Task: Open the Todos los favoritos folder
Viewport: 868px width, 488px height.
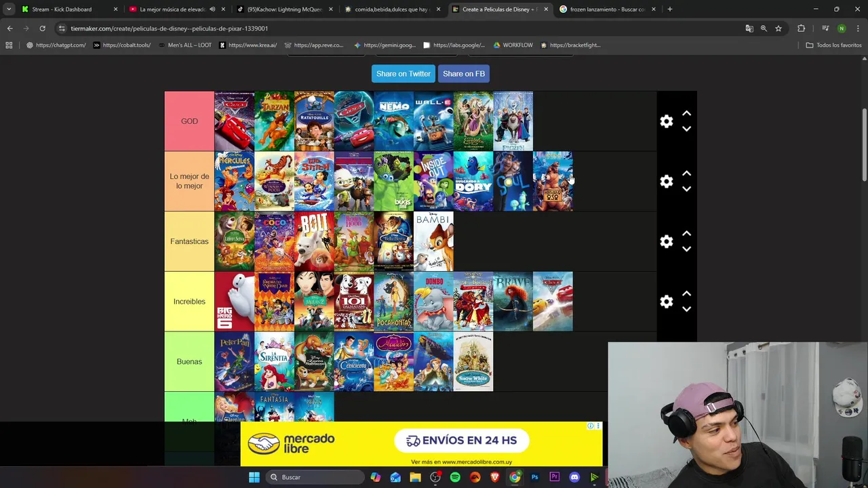Action: (833, 45)
